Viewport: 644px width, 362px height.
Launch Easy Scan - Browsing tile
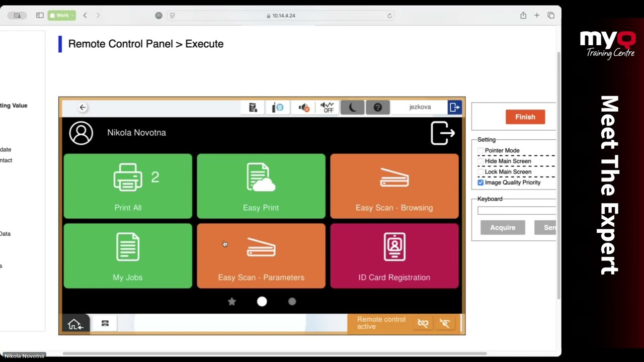[x=394, y=187]
